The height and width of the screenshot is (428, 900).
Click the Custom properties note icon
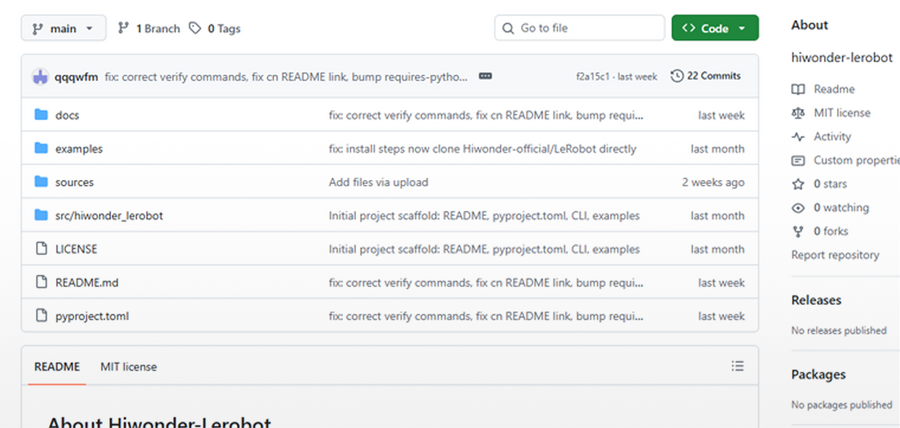[798, 161]
